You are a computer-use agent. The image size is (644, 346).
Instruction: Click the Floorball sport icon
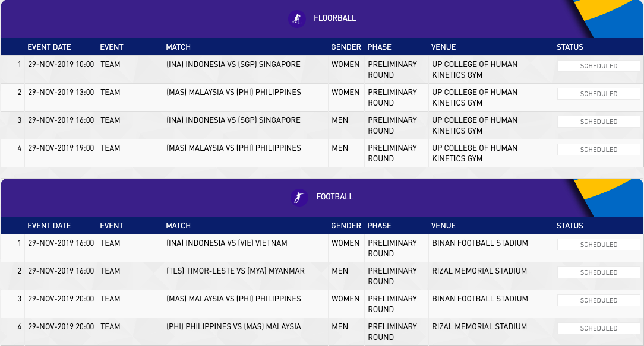click(x=297, y=19)
